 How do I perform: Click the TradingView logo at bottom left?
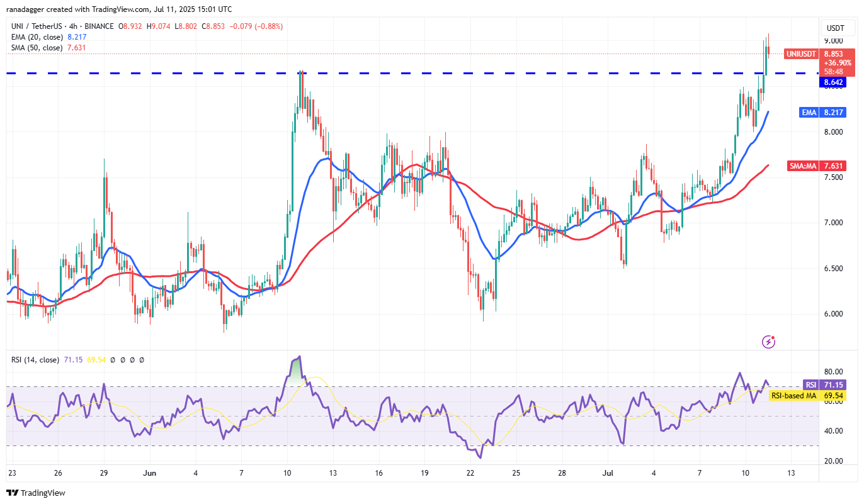click(36, 493)
